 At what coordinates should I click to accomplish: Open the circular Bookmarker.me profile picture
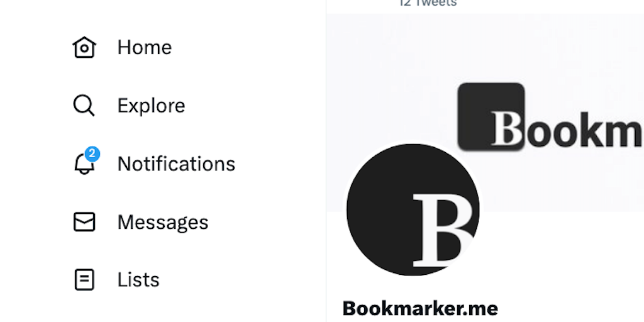click(x=413, y=209)
